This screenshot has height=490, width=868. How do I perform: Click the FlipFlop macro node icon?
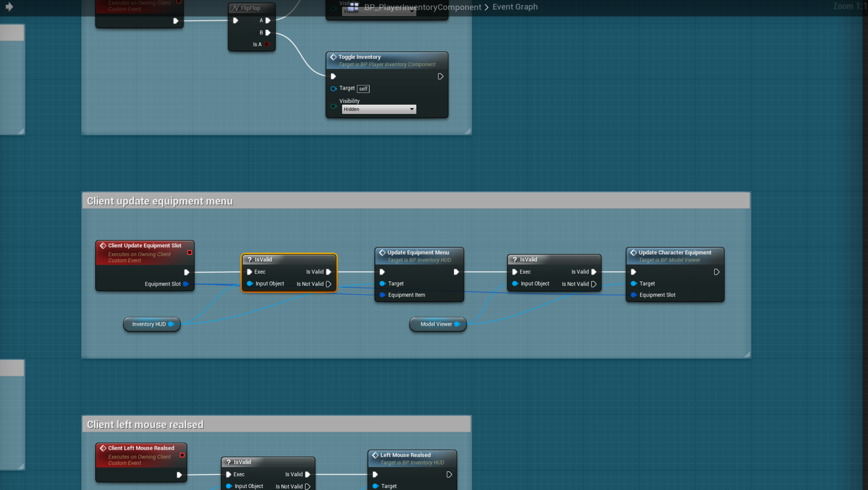coord(236,8)
